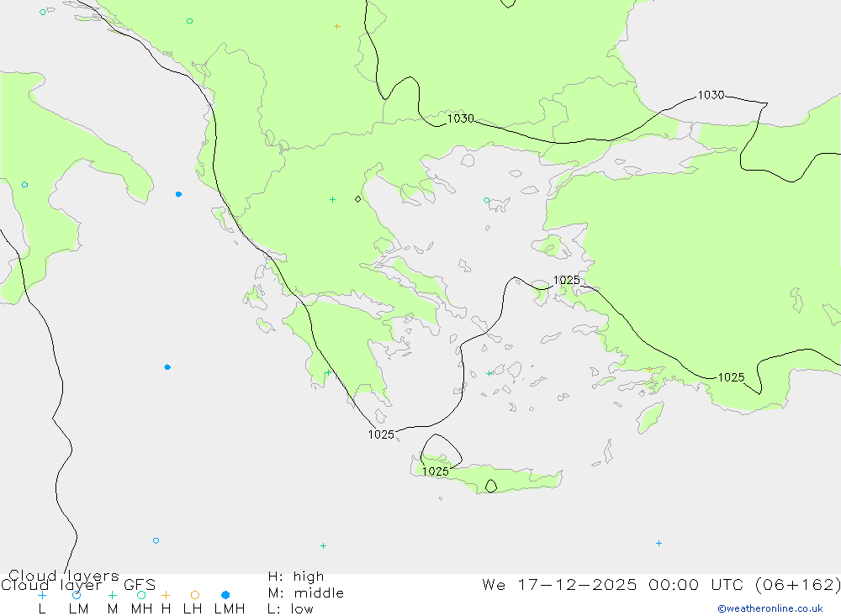Click the 'LMH' legend label text
Screen dimensions: 841x616
[230, 609]
